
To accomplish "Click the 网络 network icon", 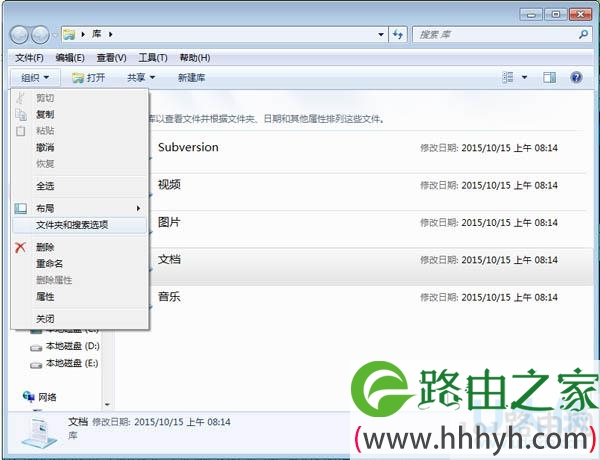I will click(29, 397).
